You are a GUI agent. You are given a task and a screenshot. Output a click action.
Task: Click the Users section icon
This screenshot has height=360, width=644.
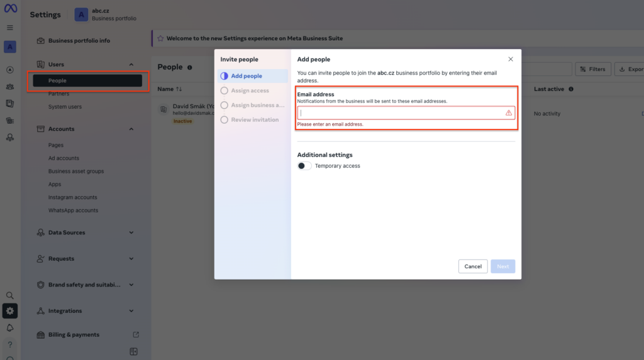click(40, 65)
